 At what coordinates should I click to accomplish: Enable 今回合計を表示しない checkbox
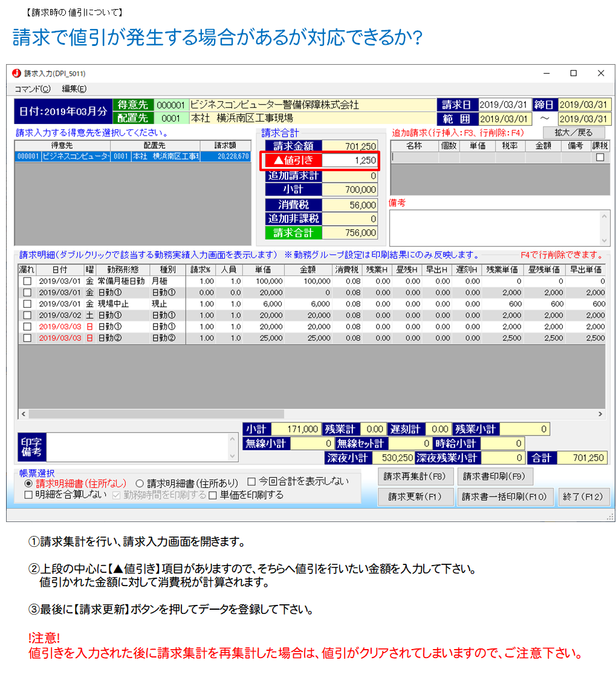(x=251, y=482)
